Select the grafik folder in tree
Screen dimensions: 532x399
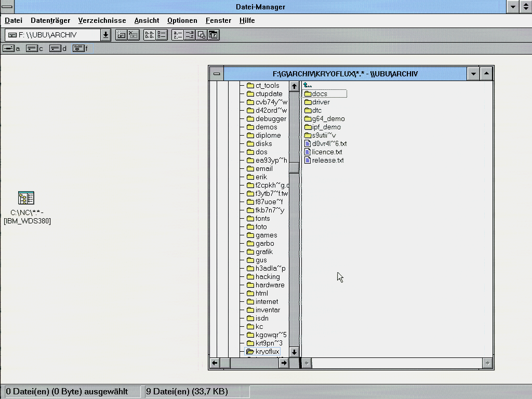coord(260,252)
